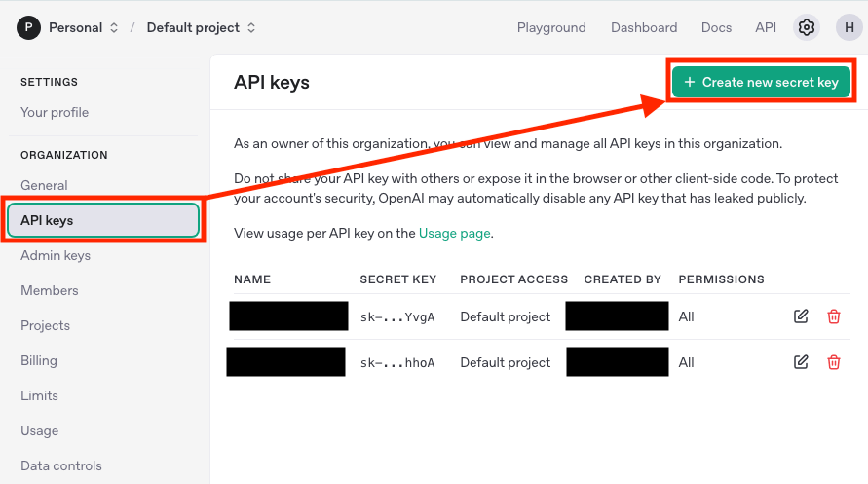Open Projects in the sidebar
The width and height of the screenshot is (868, 484).
pos(46,325)
